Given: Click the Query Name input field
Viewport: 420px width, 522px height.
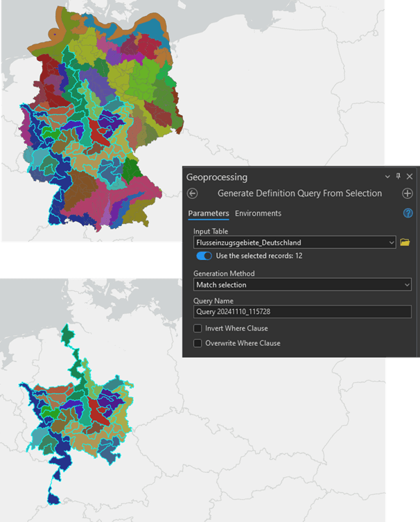Looking at the screenshot, I should click(x=302, y=311).
